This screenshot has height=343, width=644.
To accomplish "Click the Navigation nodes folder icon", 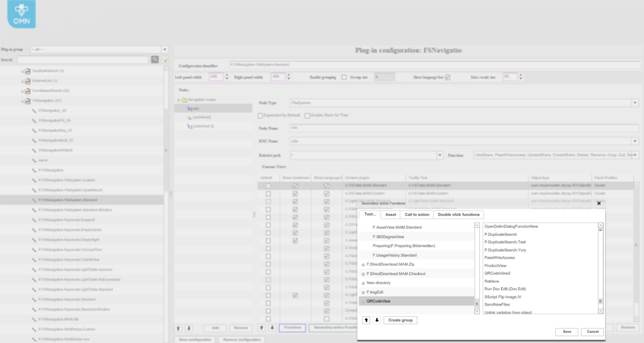I will (184, 100).
